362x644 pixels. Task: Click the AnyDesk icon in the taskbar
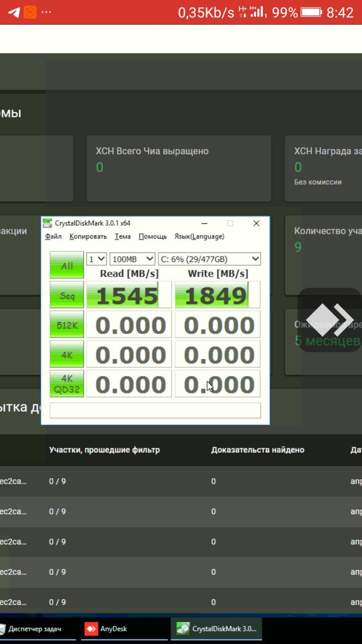point(91,628)
